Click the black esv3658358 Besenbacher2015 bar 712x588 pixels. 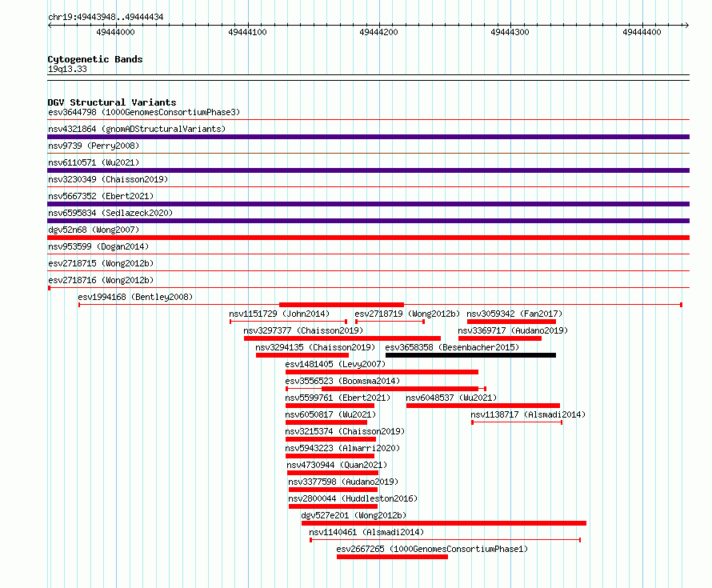tap(470, 355)
